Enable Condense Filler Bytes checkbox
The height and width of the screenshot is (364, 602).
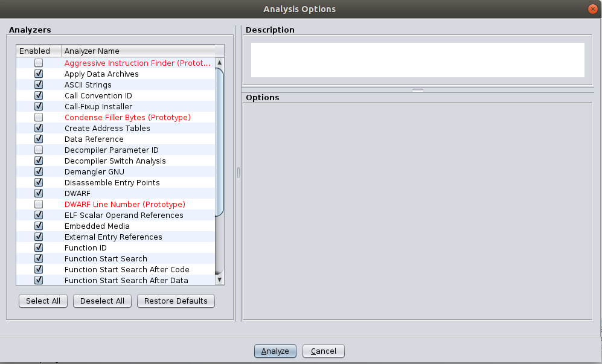pyautogui.click(x=39, y=117)
